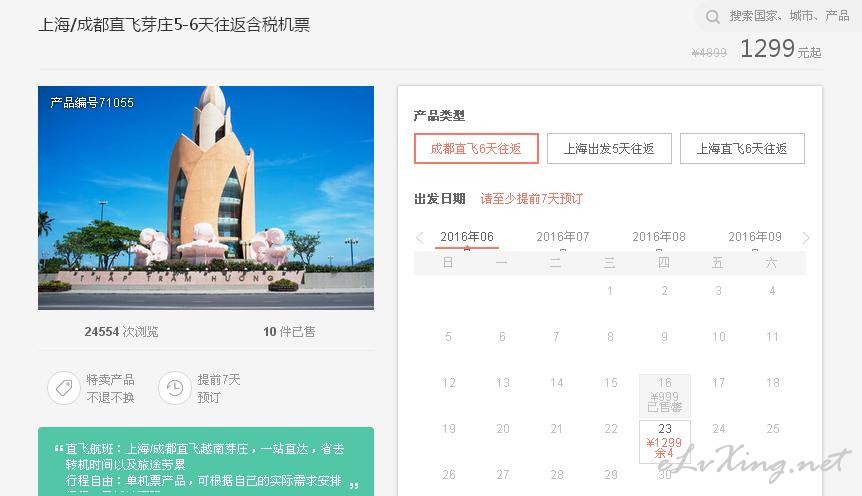Switch calendar to 2016年06 tab
The height and width of the screenshot is (496, 862).
coord(467,236)
